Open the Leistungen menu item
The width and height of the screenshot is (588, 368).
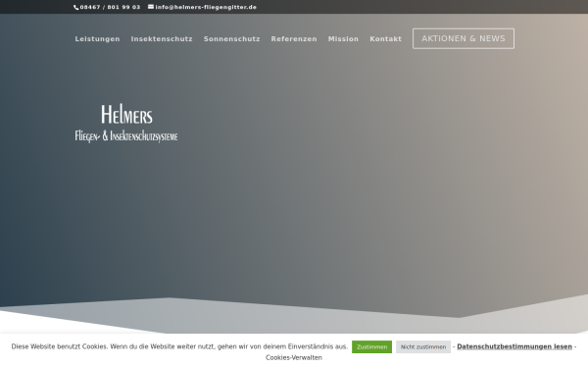point(97,39)
